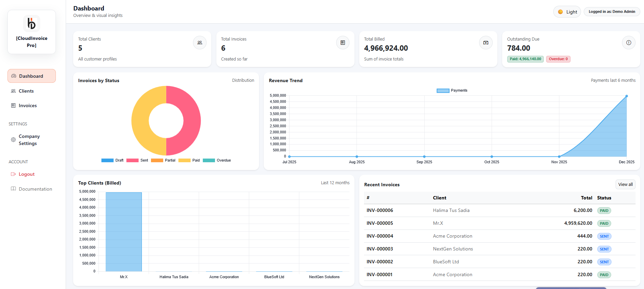Toggle Partial legend in status chart
The height and width of the screenshot is (289, 644).
coord(163,160)
